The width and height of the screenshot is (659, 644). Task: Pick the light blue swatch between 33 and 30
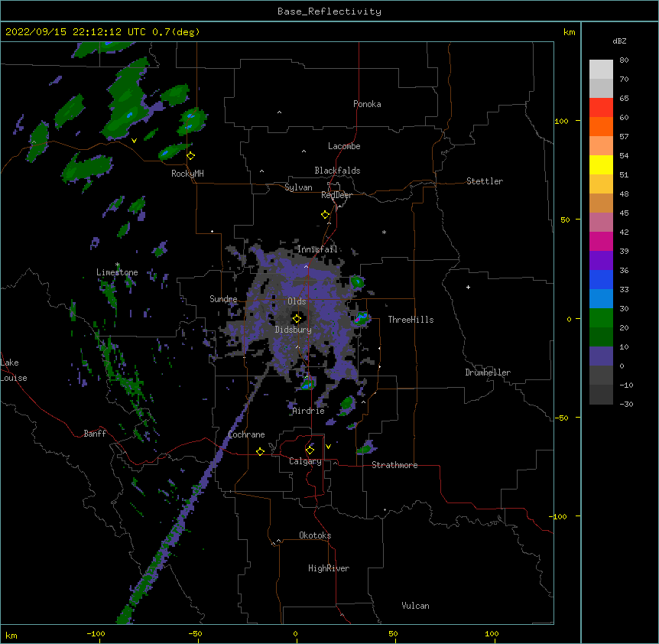click(x=601, y=299)
